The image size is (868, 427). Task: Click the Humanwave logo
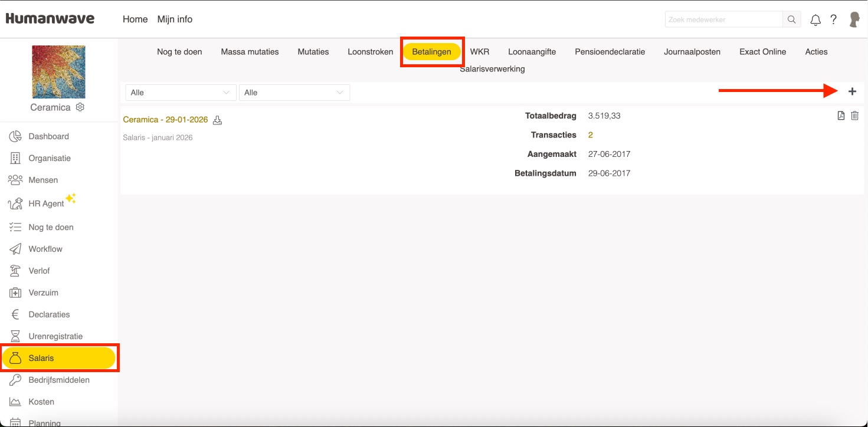click(x=50, y=18)
